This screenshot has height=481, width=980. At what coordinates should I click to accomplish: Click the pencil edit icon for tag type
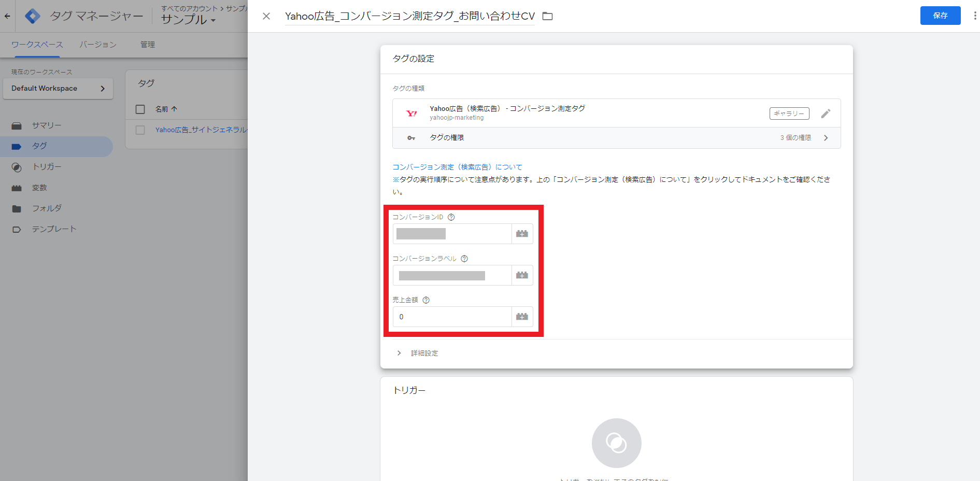coord(826,113)
